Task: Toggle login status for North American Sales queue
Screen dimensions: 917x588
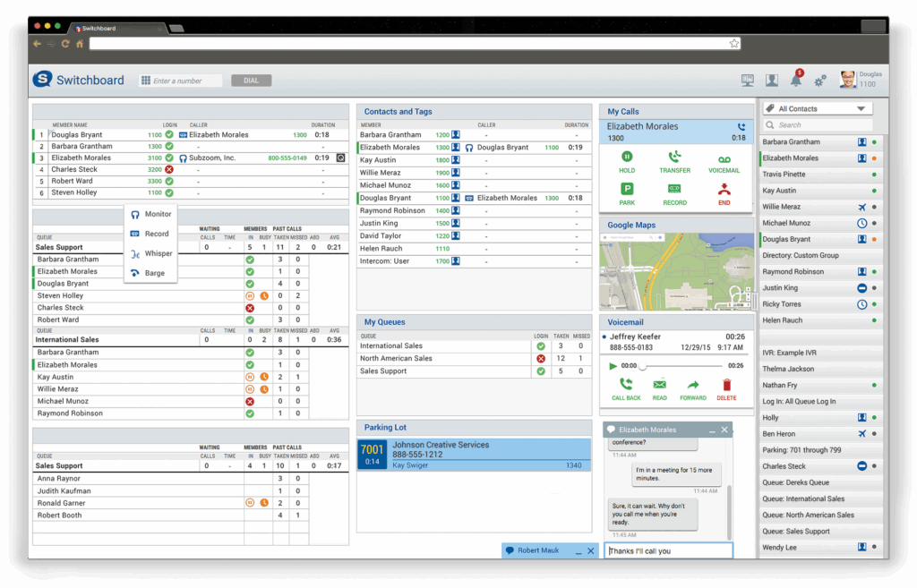Action: (x=541, y=359)
